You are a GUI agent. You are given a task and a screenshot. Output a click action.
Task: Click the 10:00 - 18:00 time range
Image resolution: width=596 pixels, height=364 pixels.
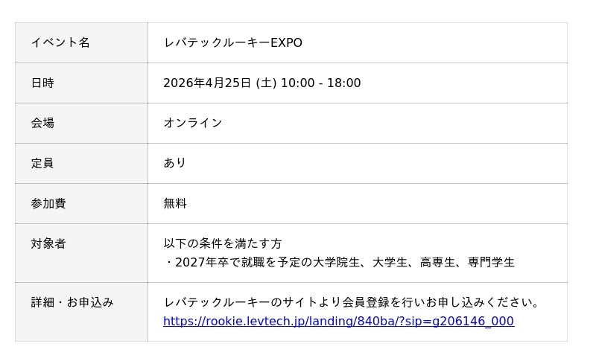pyautogui.click(x=320, y=83)
